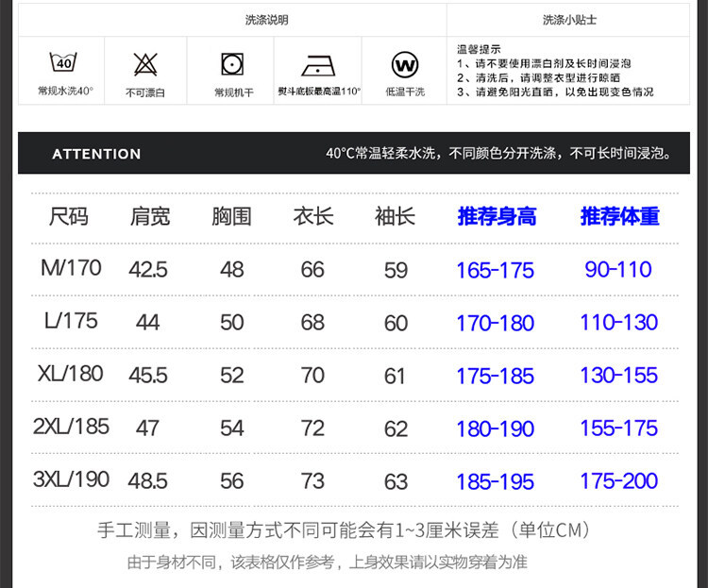
Task: Click chest value 54 in 2XL row
Action: (232, 428)
